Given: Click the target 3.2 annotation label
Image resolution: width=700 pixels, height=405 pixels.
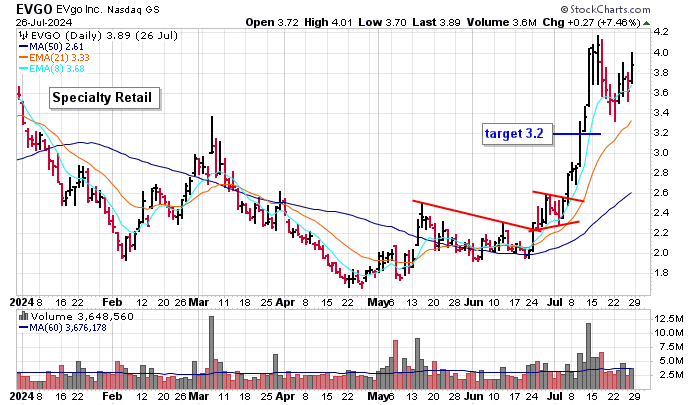Looking at the screenshot, I should pyautogui.click(x=517, y=134).
